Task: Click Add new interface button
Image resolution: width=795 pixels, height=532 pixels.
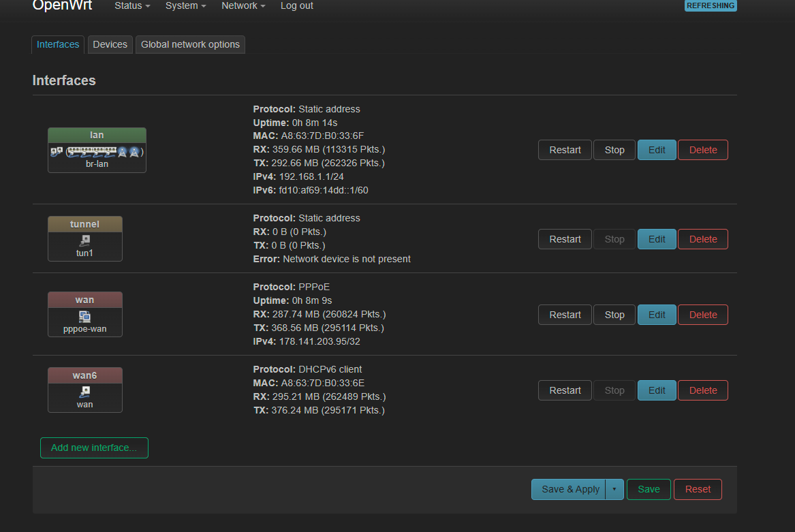Action: point(94,448)
